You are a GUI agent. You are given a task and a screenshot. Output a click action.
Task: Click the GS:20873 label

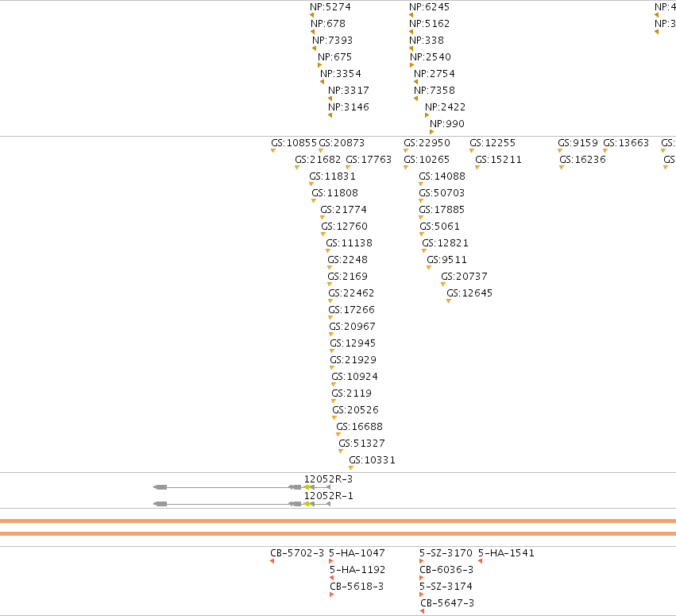click(342, 143)
